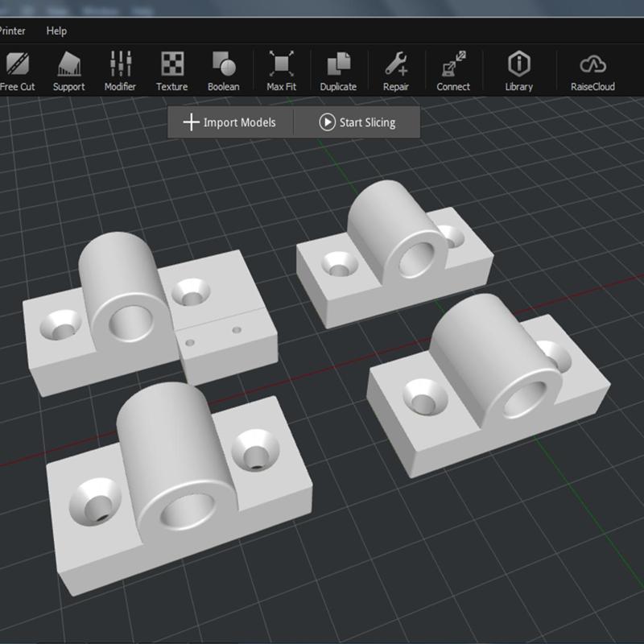644x644 pixels.
Task: Select the Free Cut tool
Action: click(x=17, y=71)
